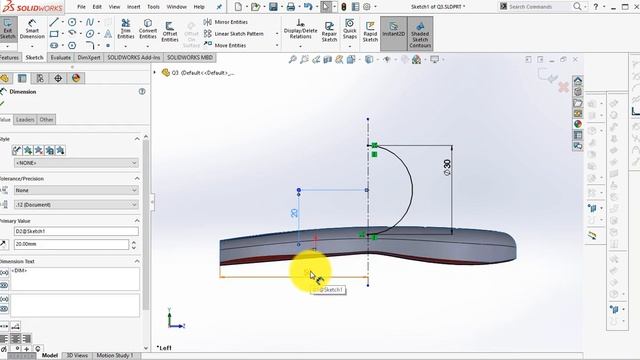Switch to SOLIDWORKS MBD tab
Viewport: 640px width, 360px height.
click(190, 58)
